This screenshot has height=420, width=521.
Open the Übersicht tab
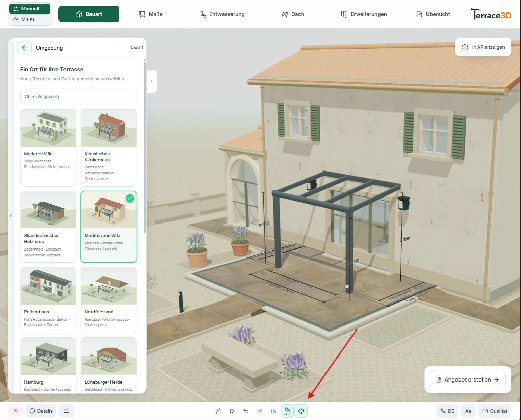pyautogui.click(x=433, y=14)
